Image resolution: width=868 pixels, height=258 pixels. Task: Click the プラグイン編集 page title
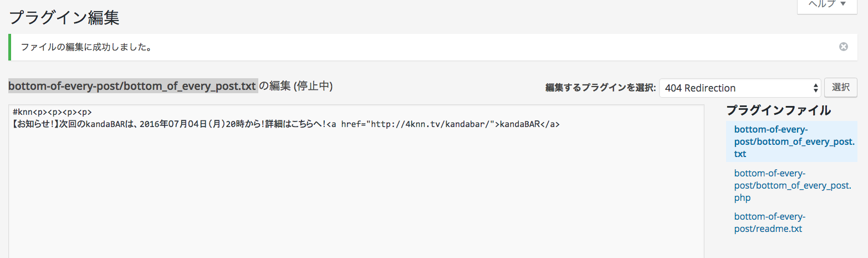[x=64, y=17]
